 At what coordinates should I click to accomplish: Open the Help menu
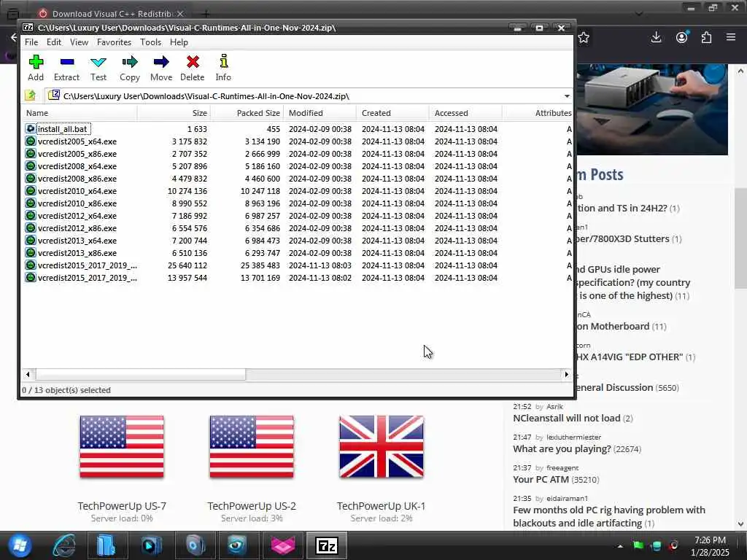[x=179, y=42]
